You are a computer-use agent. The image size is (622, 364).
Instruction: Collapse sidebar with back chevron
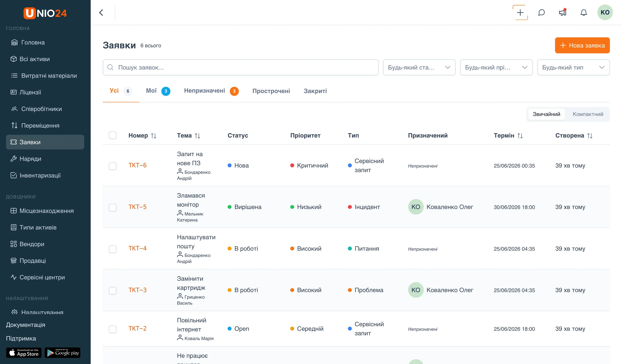(x=101, y=13)
